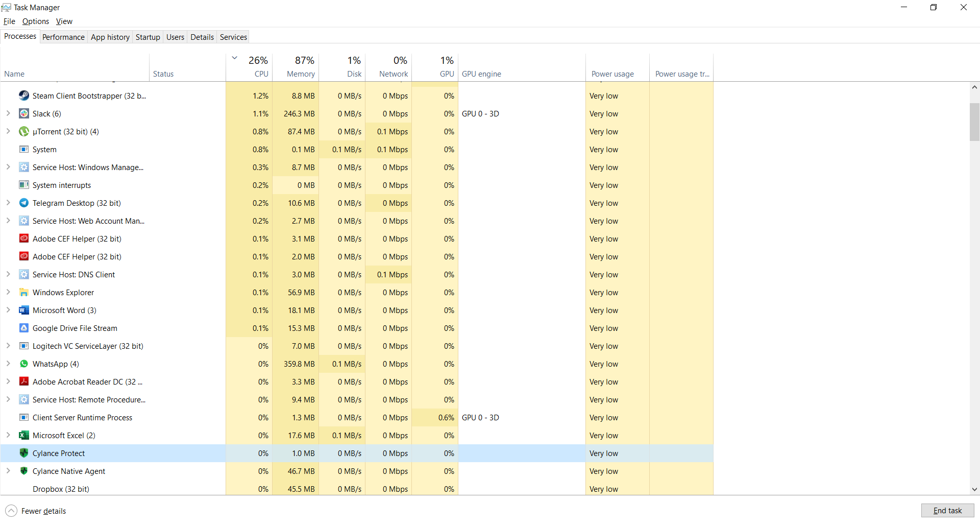Expand the Microsoft Excel (2) group

(8, 435)
